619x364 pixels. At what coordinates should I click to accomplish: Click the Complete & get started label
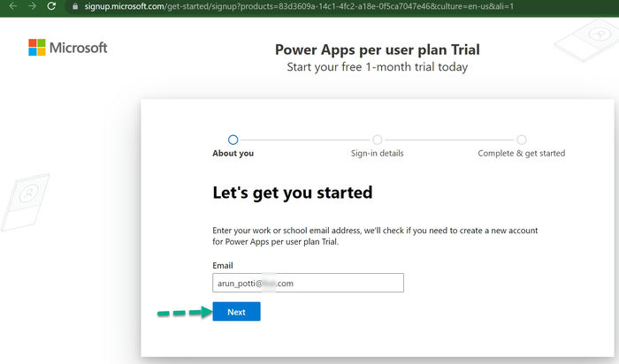coord(522,154)
